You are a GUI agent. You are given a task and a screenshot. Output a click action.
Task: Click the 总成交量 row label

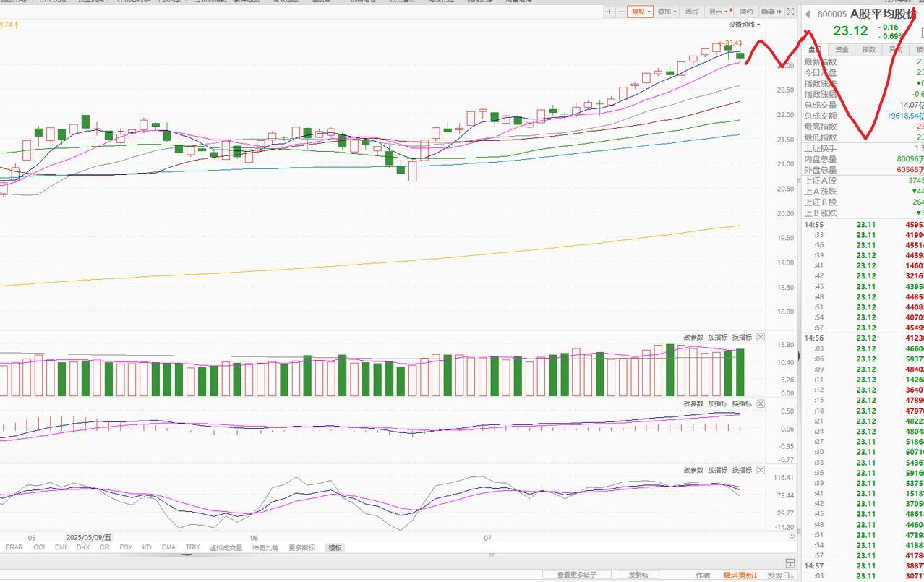(820, 106)
